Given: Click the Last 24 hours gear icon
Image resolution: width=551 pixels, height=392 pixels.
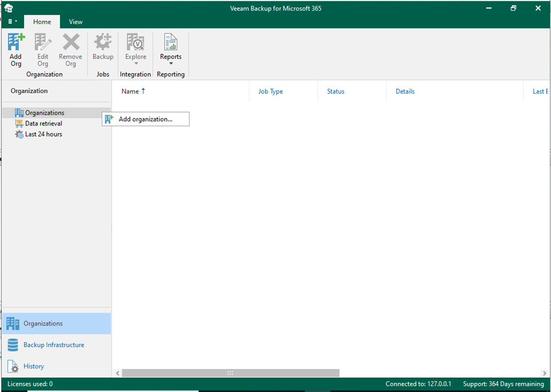Looking at the screenshot, I should [x=19, y=134].
